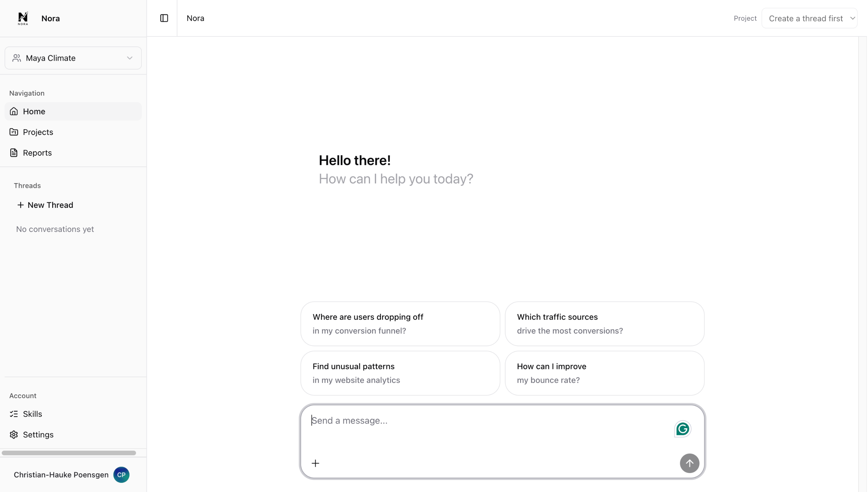Expand the Maya Climate workspace dropdown
Viewport: 868px width, 492px height.
73,58
